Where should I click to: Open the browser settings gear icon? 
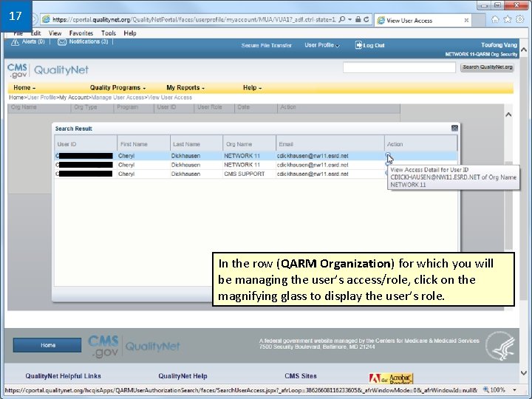[519, 19]
